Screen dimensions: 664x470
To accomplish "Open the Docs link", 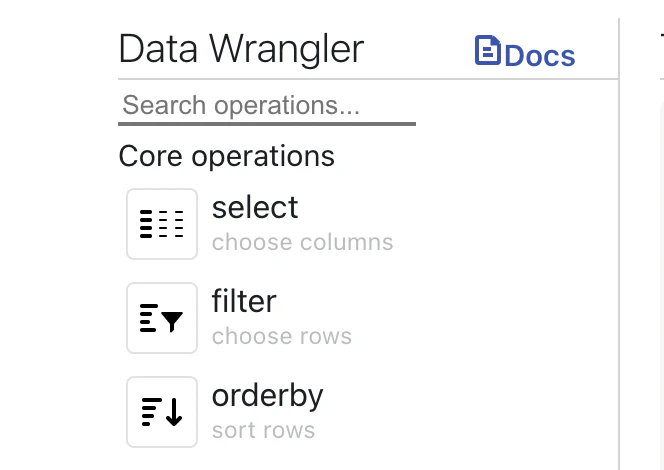I will pyautogui.click(x=539, y=55).
